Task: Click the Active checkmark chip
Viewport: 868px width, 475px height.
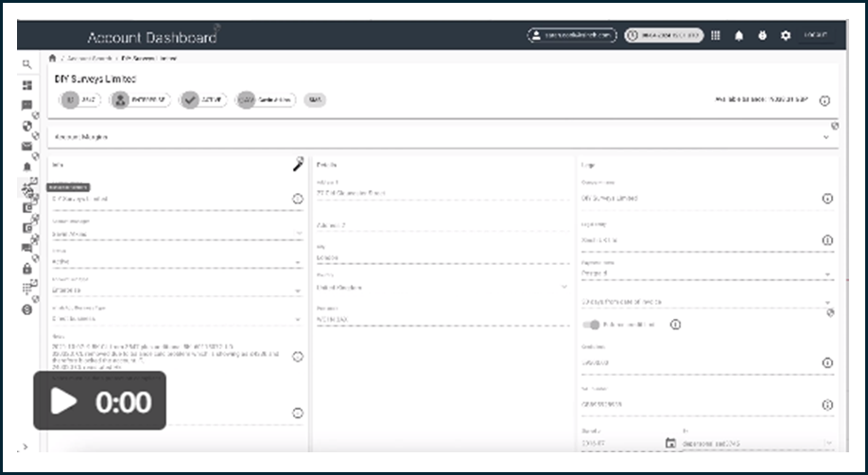Action: (202, 100)
